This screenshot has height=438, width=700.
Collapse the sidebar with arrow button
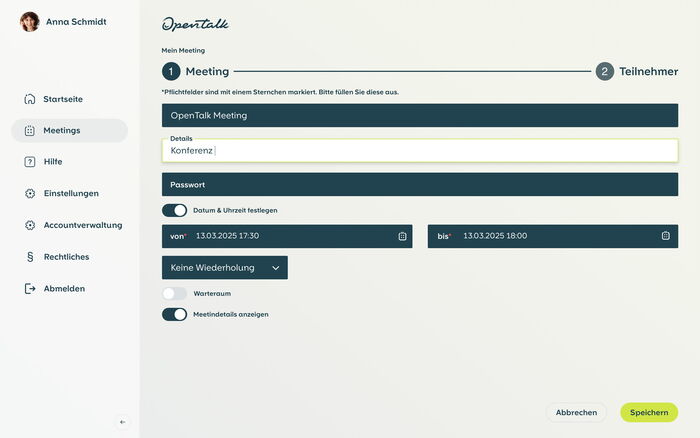pyautogui.click(x=123, y=422)
